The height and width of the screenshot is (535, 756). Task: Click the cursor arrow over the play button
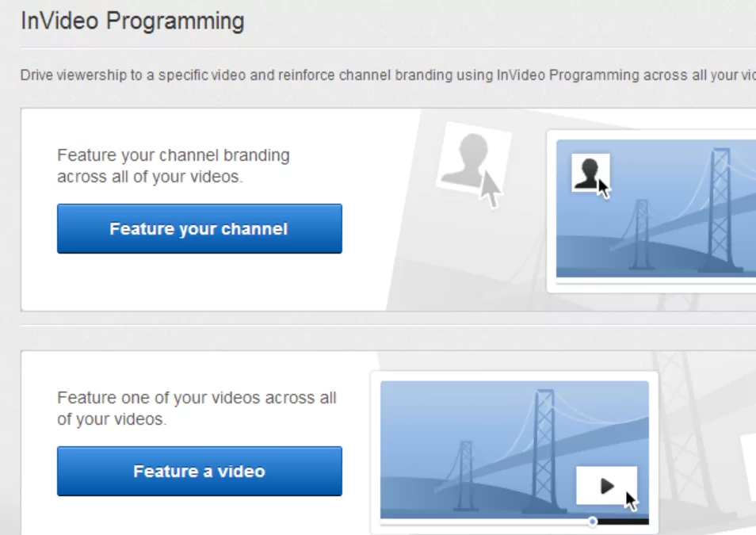[x=631, y=501]
